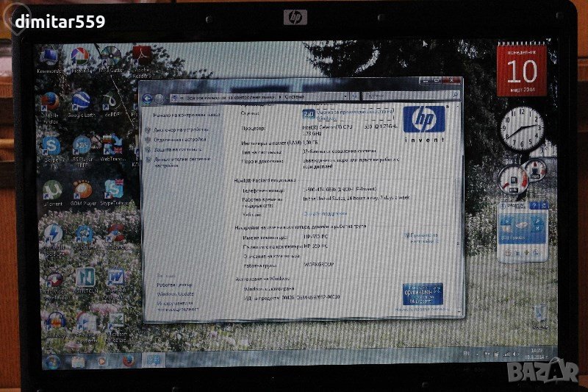Screen dimensions: 588x392
Task: Click the analog clock desktop gadget
Action: (x=521, y=129)
